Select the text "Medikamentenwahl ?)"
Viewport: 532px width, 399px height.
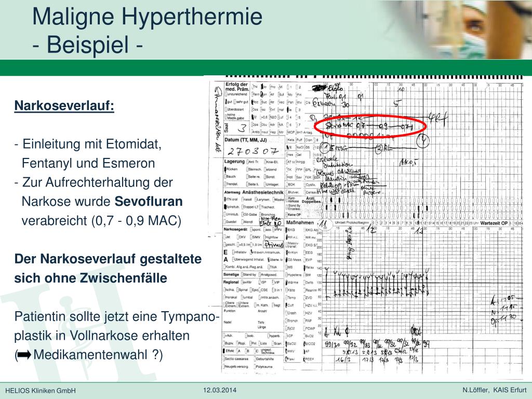[x=98, y=355]
